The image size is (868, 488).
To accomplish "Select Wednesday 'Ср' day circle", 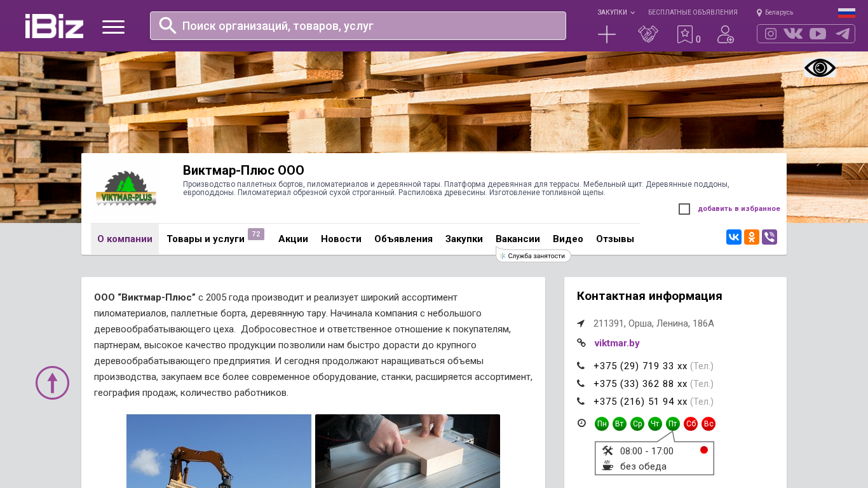I will (x=637, y=424).
